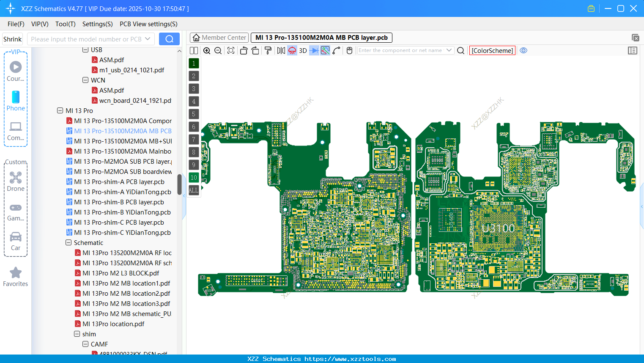Select the Zoom In tool
This screenshot has width=644, height=363.
[x=207, y=50]
